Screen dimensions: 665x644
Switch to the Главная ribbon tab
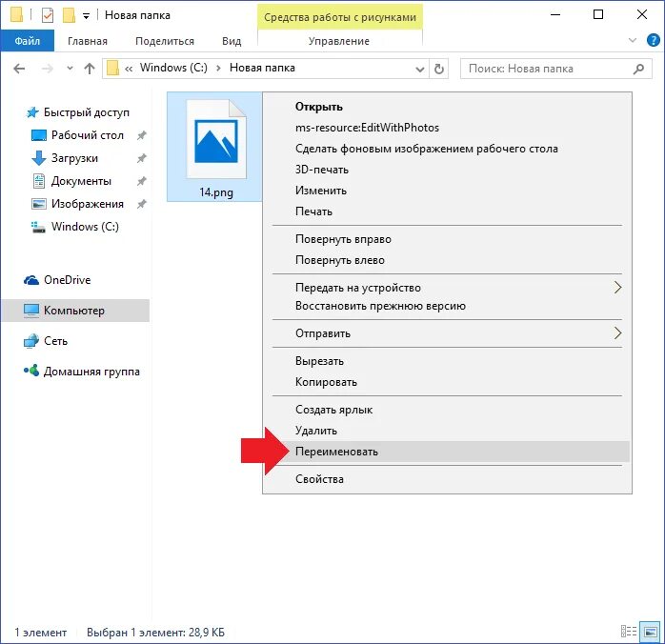click(x=88, y=41)
